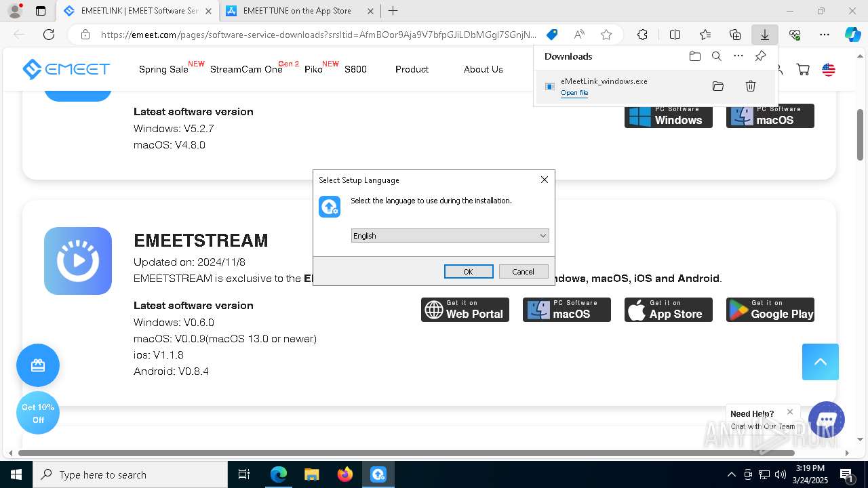Get EMEETSTREAM on Google Play
The height and width of the screenshot is (488, 868).
coord(770,310)
